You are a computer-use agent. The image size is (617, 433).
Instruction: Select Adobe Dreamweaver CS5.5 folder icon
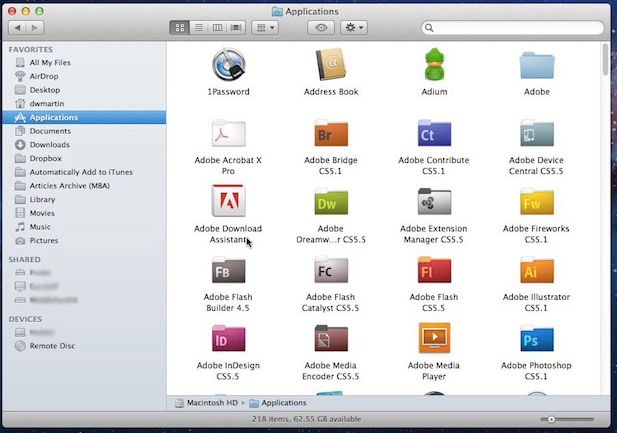click(x=331, y=202)
